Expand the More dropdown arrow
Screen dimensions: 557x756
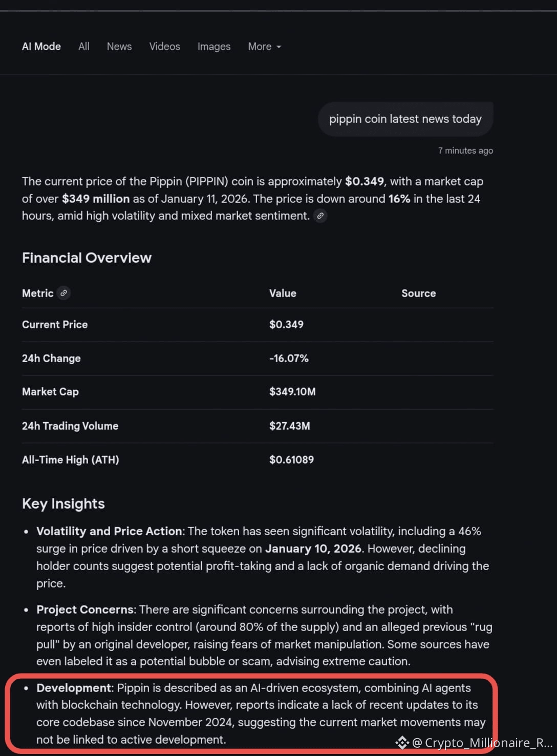coord(279,47)
